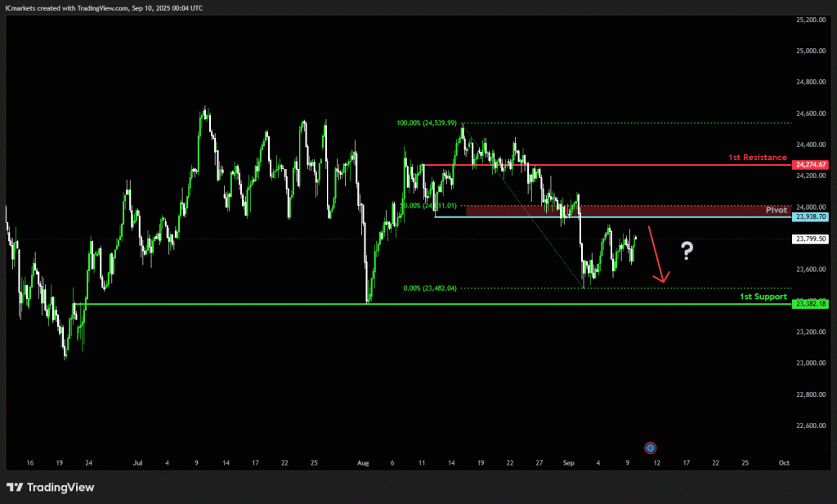
Task: Click the 22,600.00 price axis label
Action: pos(811,426)
